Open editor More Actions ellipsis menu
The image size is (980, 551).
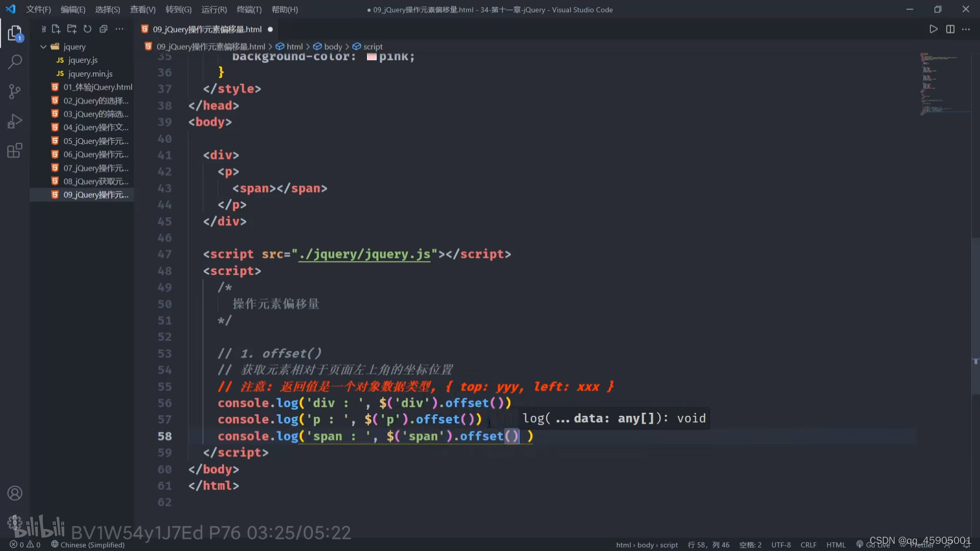tap(966, 29)
